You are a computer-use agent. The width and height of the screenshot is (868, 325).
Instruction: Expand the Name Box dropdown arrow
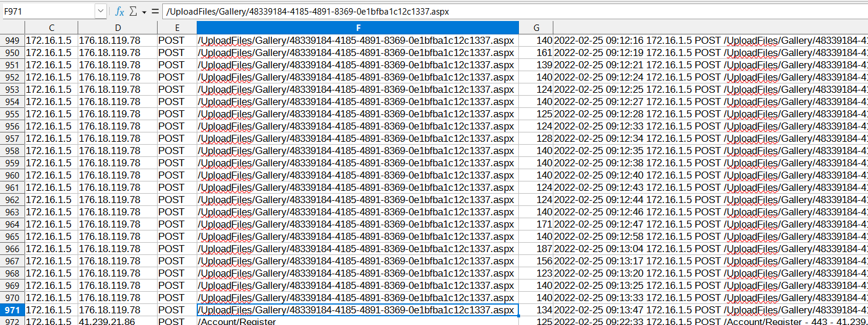[x=100, y=12]
